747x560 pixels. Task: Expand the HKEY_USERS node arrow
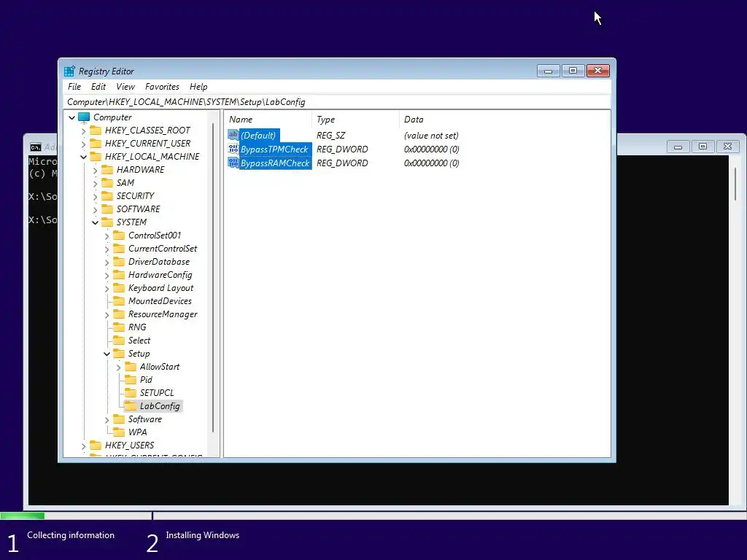click(83, 446)
